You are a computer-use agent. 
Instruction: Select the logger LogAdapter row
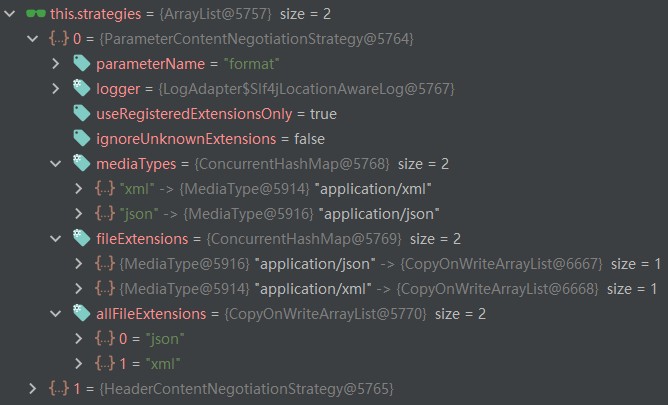click(275, 88)
